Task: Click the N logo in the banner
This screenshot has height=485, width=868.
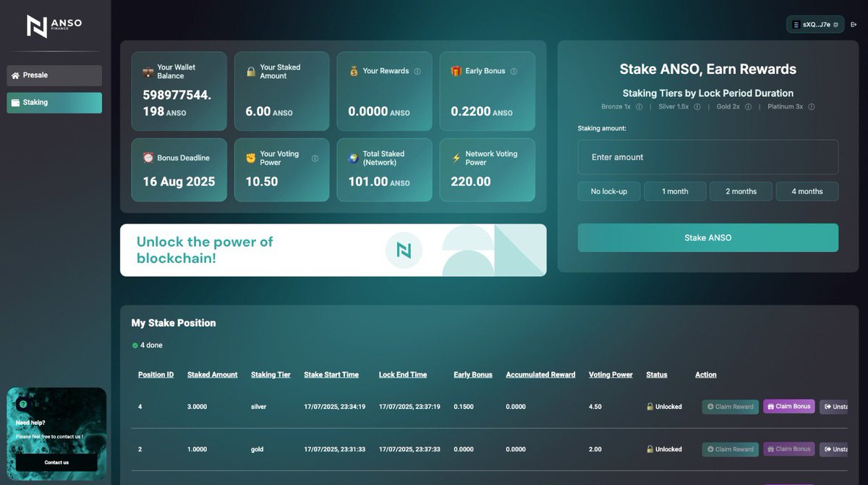Action: [x=404, y=250]
